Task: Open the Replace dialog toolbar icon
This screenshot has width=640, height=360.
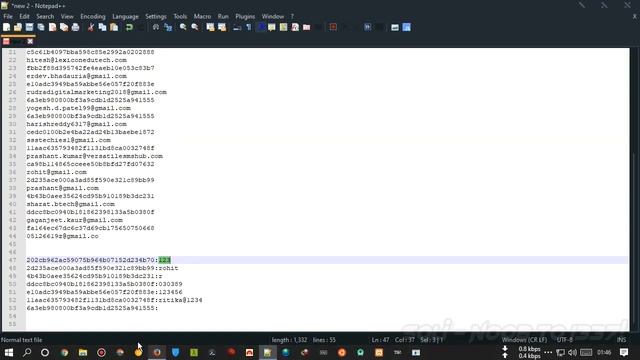Action: (x=168, y=27)
